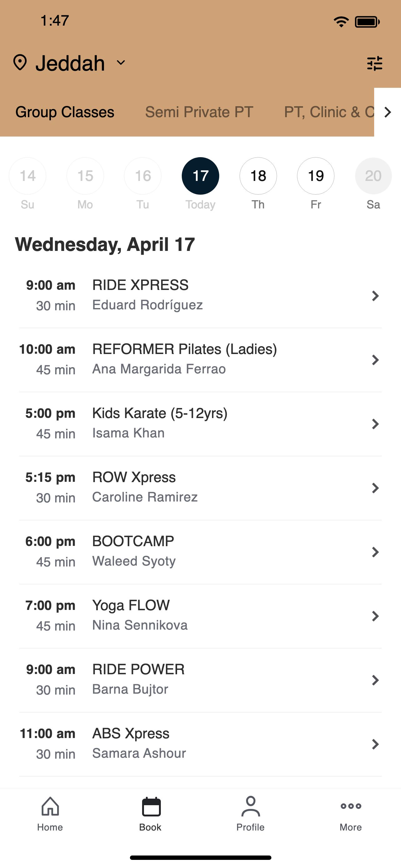The width and height of the screenshot is (401, 868).
Task: Expand the Jeddah location dropdown
Action: click(x=121, y=63)
